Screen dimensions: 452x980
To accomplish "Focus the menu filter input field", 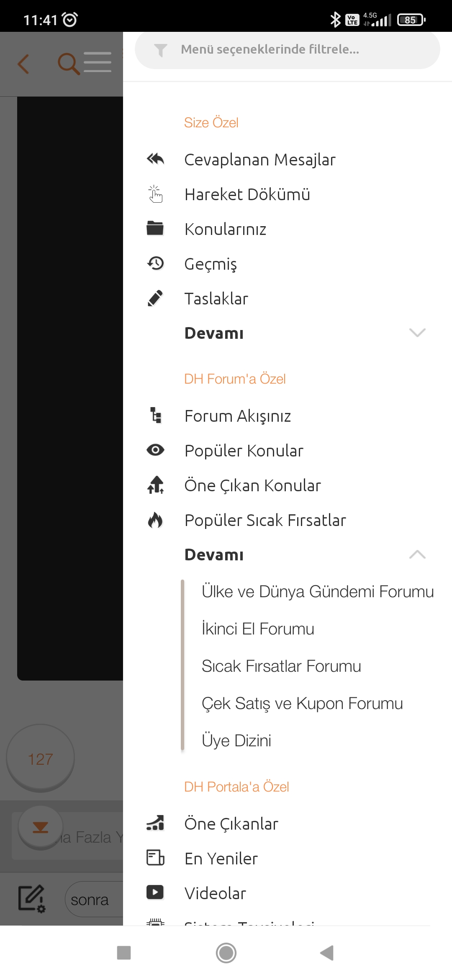I will 288,49.
